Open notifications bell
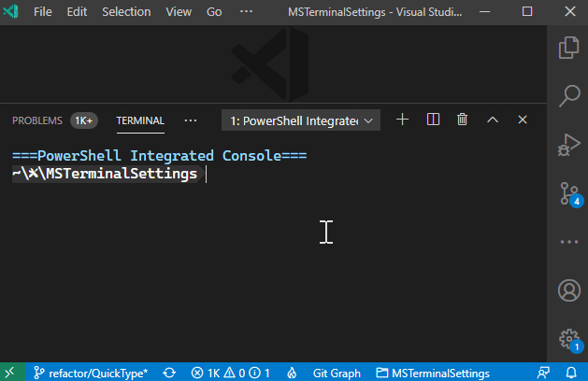 coord(571,374)
